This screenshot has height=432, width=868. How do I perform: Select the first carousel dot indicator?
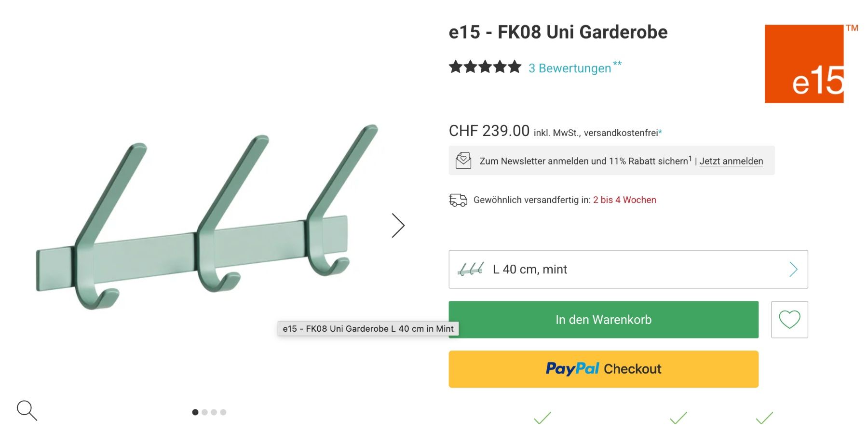[195, 412]
